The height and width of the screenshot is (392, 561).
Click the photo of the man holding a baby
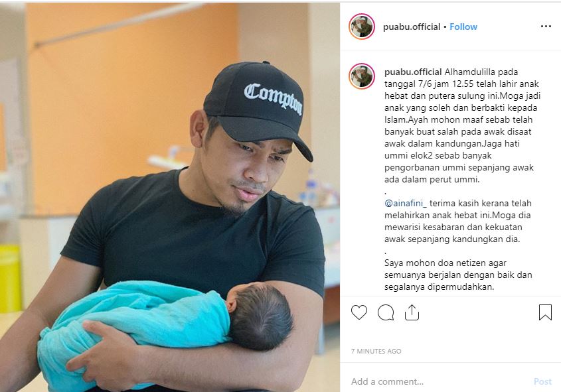tap(170, 197)
